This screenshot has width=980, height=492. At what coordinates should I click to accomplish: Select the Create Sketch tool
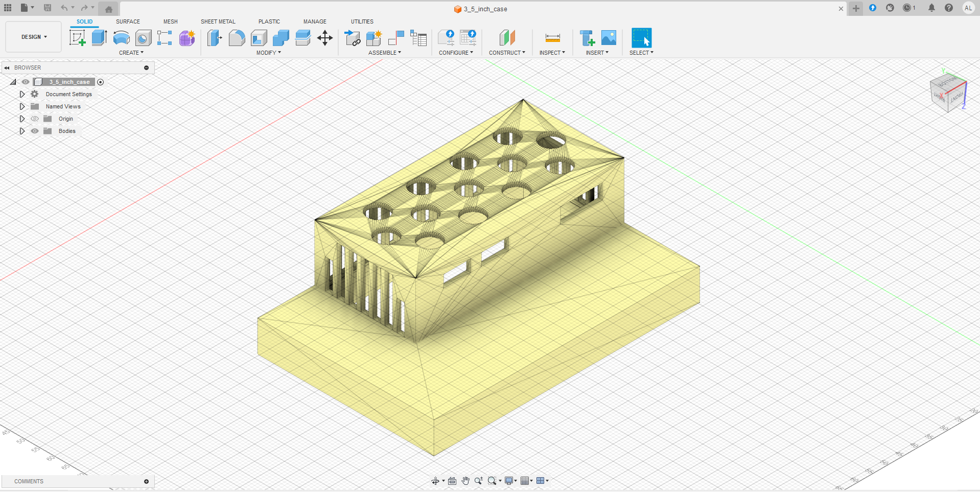77,38
